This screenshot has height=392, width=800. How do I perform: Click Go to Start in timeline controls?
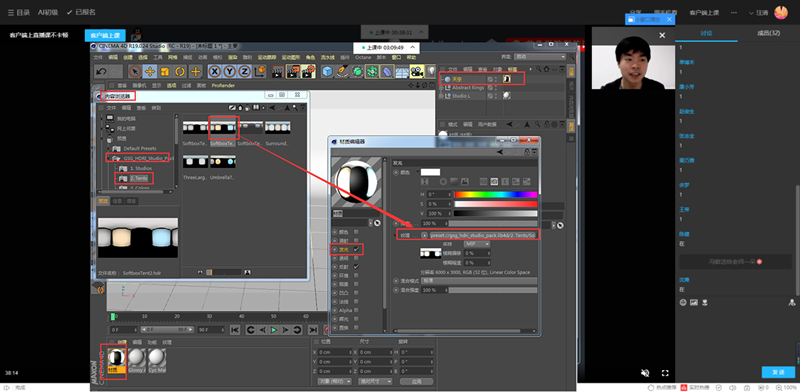pyautogui.click(x=235, y=330)
